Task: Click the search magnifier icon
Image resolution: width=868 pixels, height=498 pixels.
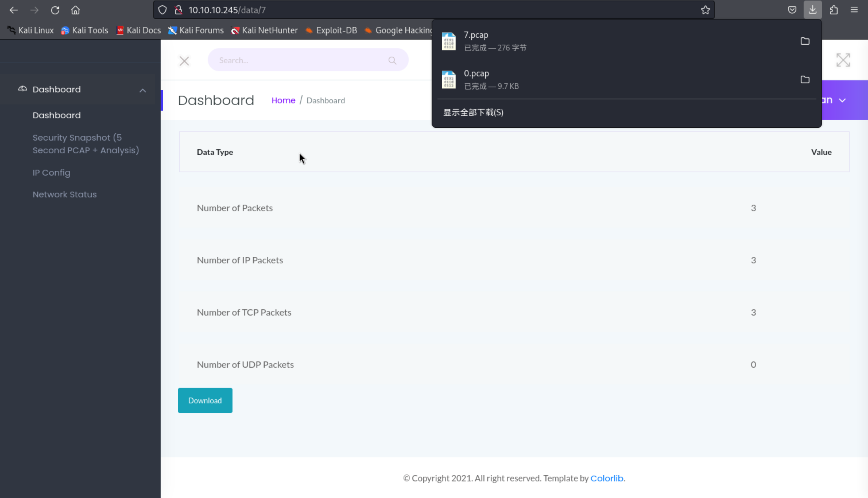Action: [392, 61]
